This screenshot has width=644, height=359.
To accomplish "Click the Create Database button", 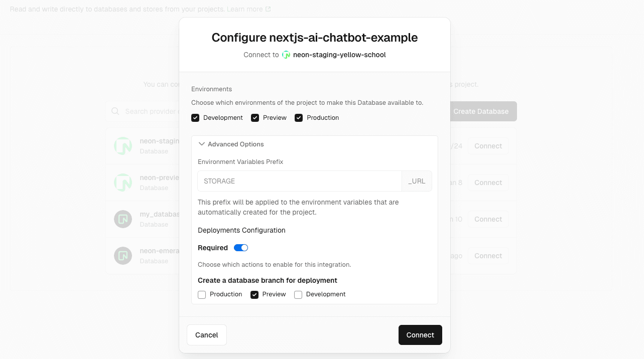I will click(480, 111).
